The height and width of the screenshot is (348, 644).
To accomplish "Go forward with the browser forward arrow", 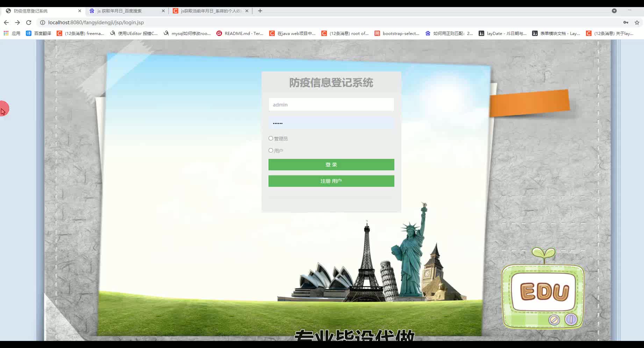I will [x=17, y=22].
